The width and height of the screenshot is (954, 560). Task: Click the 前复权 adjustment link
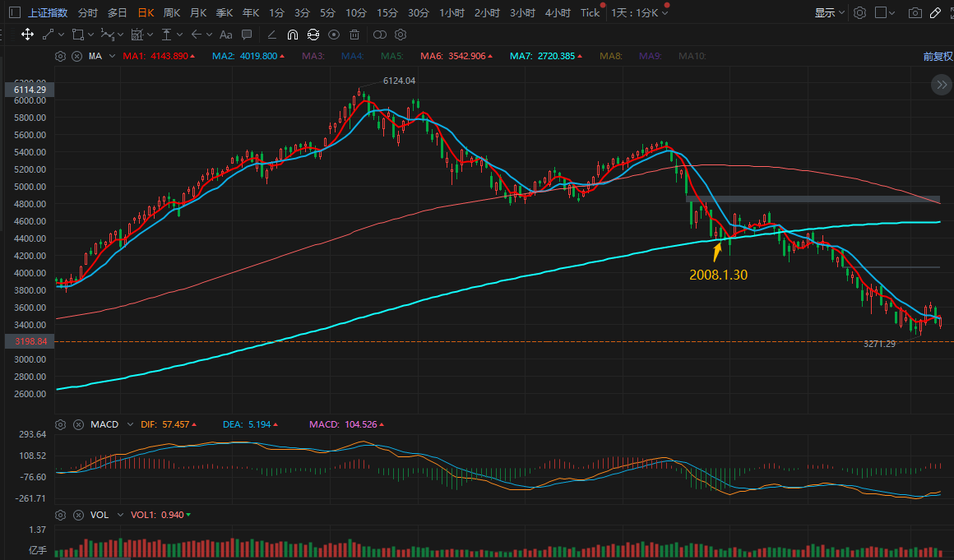click(x=936, y=56)
